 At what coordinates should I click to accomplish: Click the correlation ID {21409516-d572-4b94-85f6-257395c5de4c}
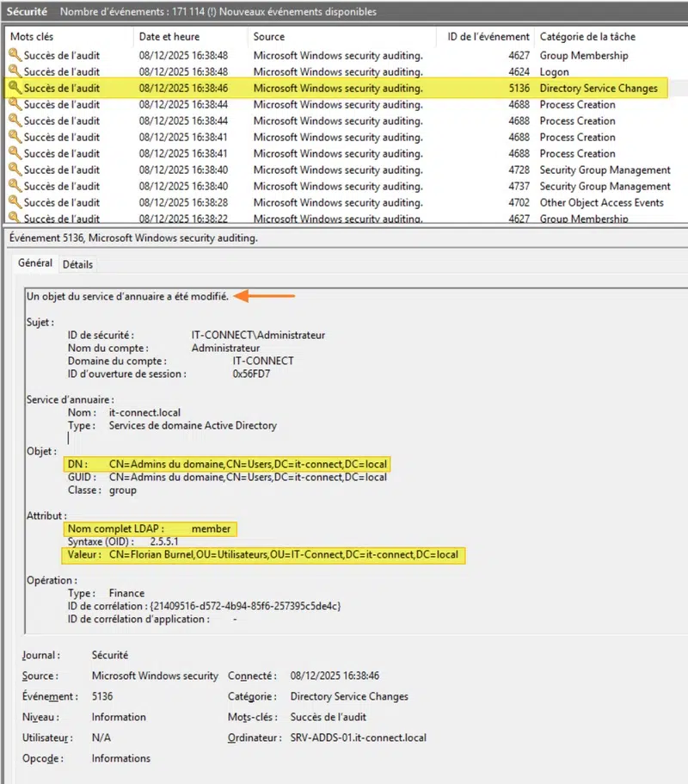(245, 606)
